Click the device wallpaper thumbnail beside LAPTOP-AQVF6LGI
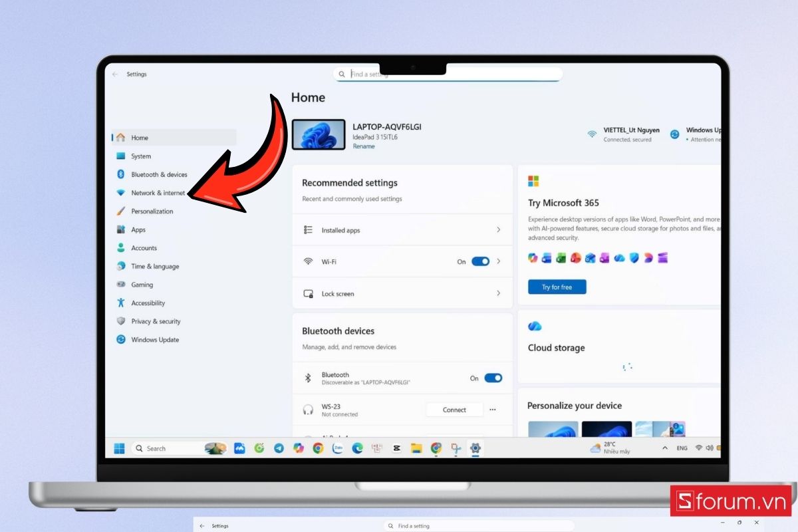798x532 pixels. point(319,135)
